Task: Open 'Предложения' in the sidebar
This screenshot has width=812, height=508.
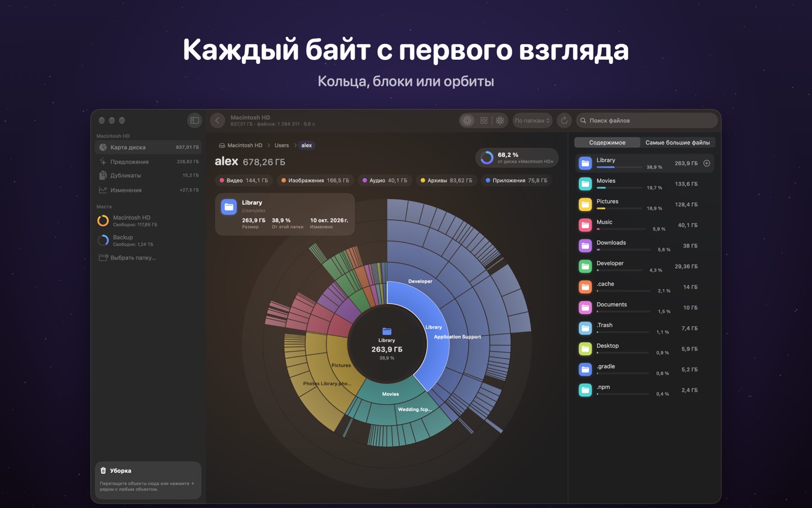Action: [x=148, y=161]
